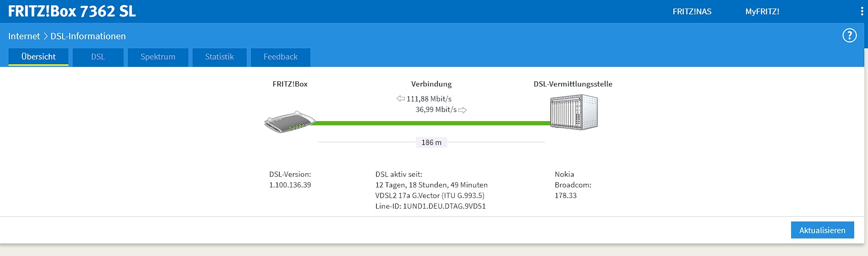
Task: Click the DSL-Informationen breadcrumb
Action: click(x=88, y=36)
